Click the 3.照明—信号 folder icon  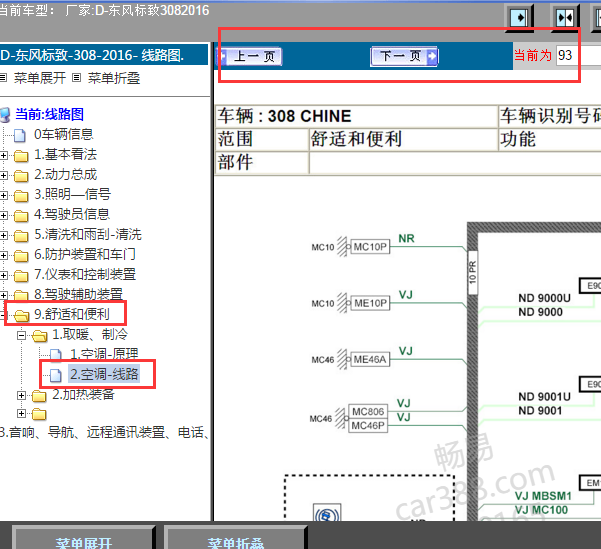pyautogui.click(x=21, y=196)
